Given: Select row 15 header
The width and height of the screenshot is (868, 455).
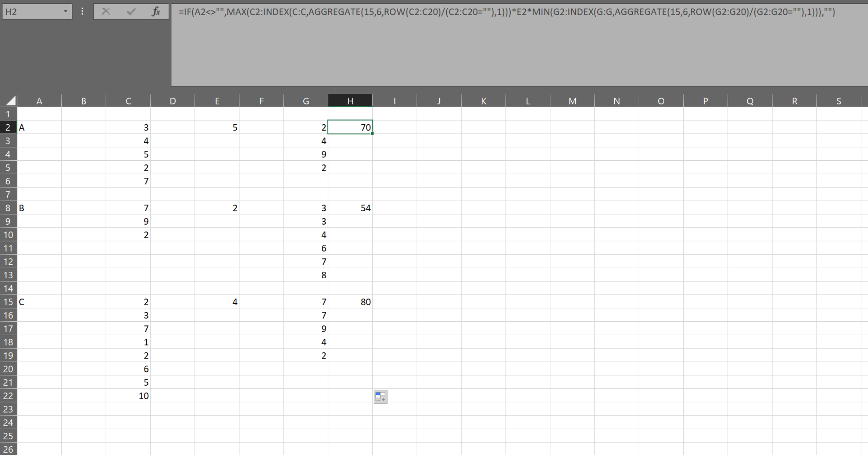Looking at the screenshot, I should click(8, 302).
